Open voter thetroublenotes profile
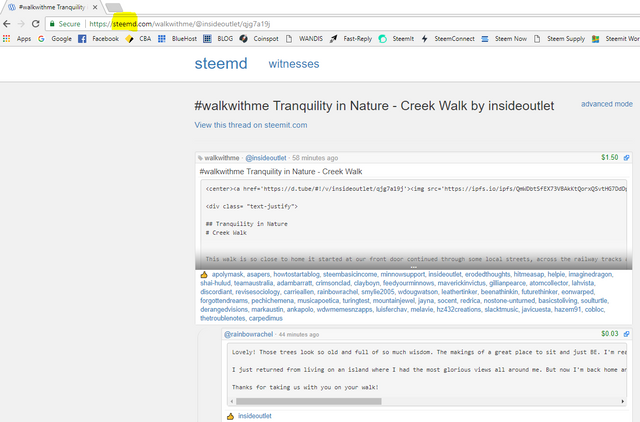 [x=222, y=318]
